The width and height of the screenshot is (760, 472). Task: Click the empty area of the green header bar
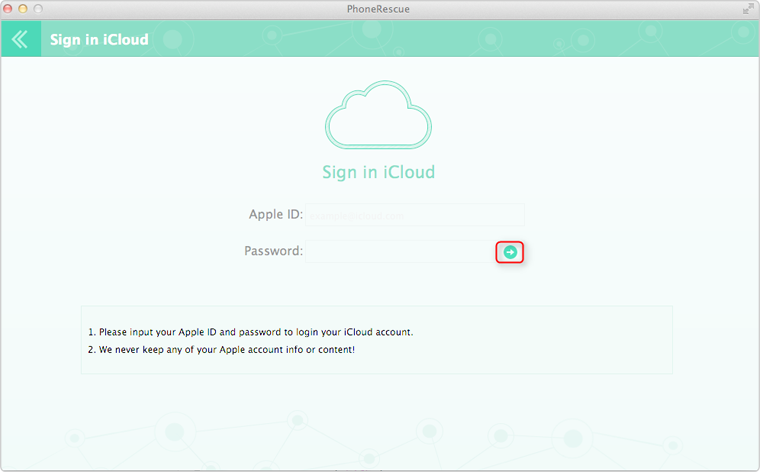click(450, 40)
